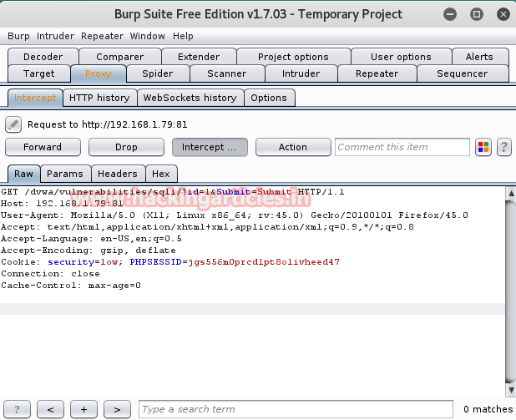516x420 pixels.
Task: Open the Action dropdown menu
Action: 293,147
